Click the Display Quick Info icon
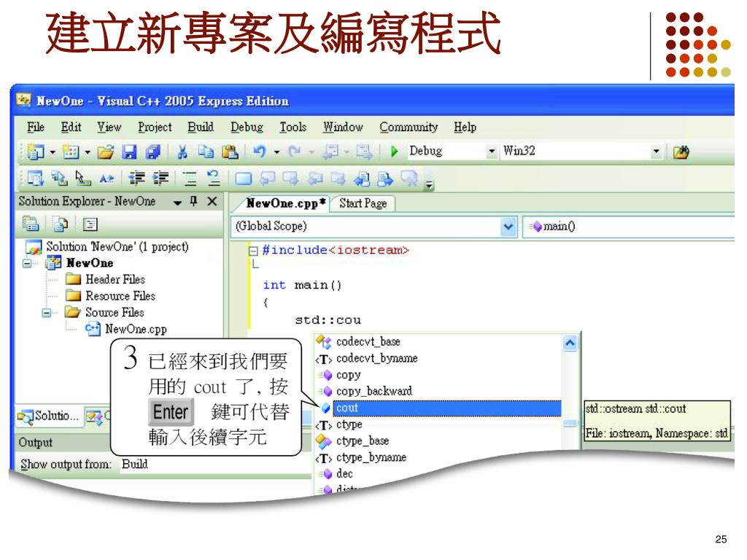747x560 pixels. pyautogui.click(x=83, y=179)
